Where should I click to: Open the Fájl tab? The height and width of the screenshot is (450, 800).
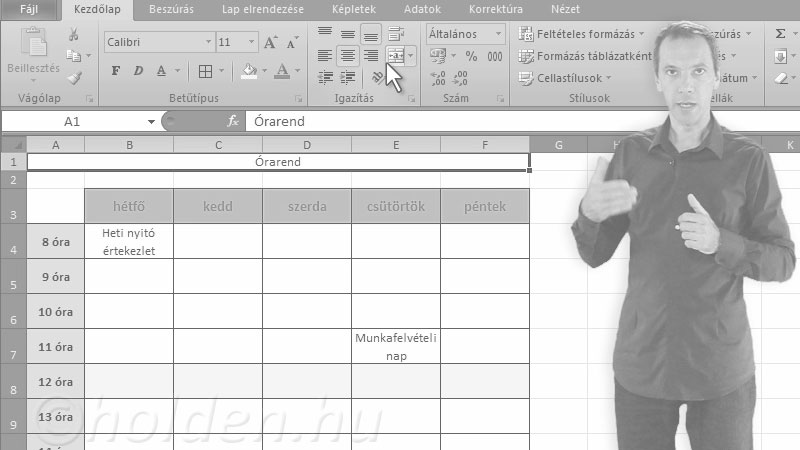(x=29, y=9)
